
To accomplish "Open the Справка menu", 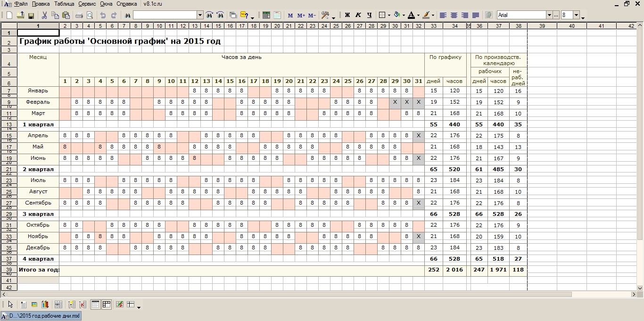I will (x=127, y=4).
